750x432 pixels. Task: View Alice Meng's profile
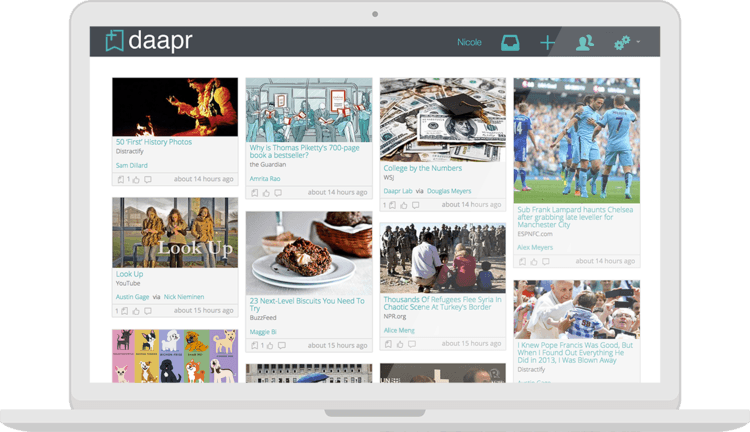coord(399,331)
